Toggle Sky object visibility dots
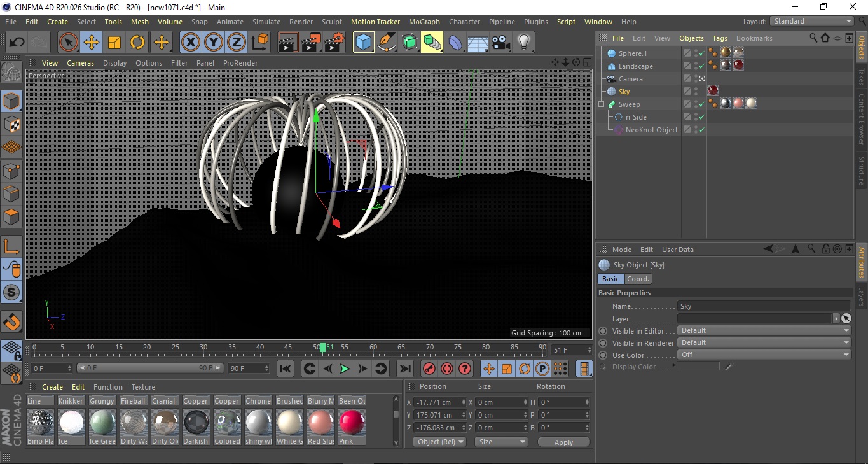This screenshot has width=868, height=464. [x=696, y=92]
